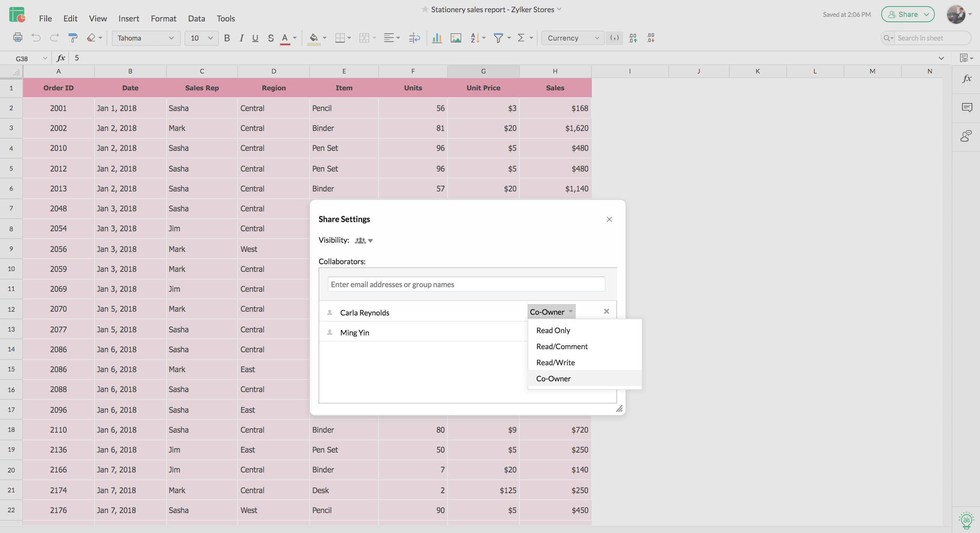Click the Bold formatting icon
The image size is (980, 533).
pos(226,38)
